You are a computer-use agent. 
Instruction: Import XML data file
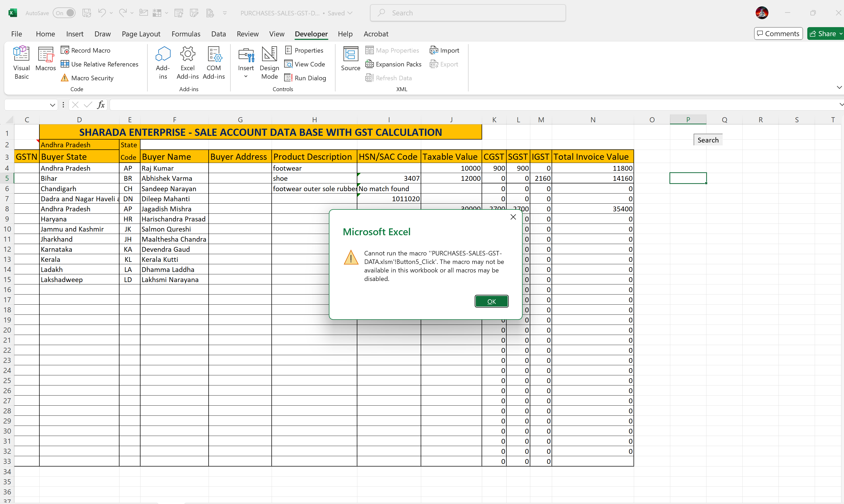click(445, 50)
